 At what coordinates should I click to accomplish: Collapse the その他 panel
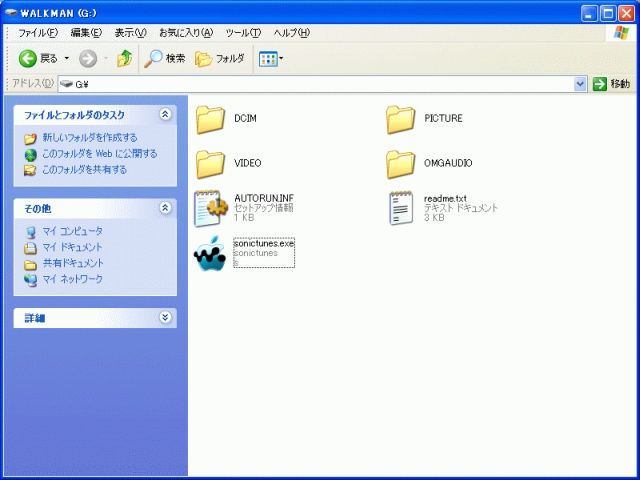[165, 208]
